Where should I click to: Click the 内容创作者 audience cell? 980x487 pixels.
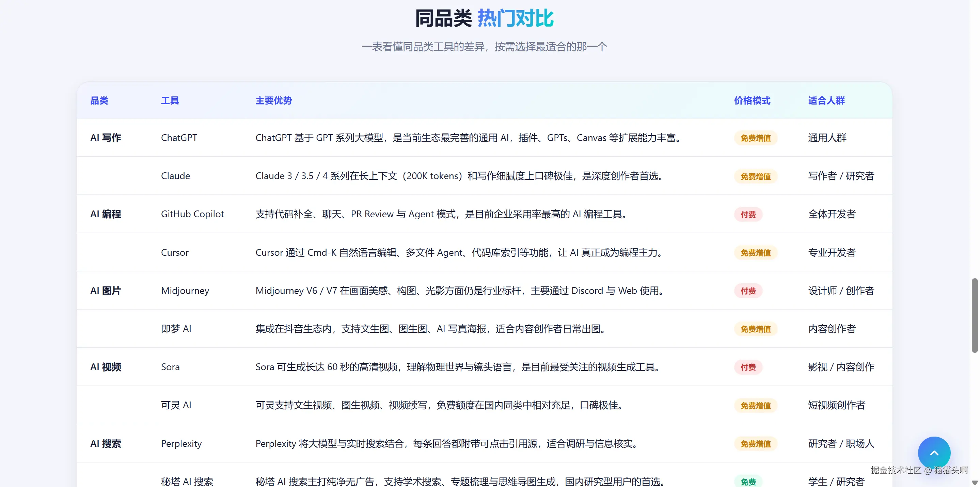point(832,329)
